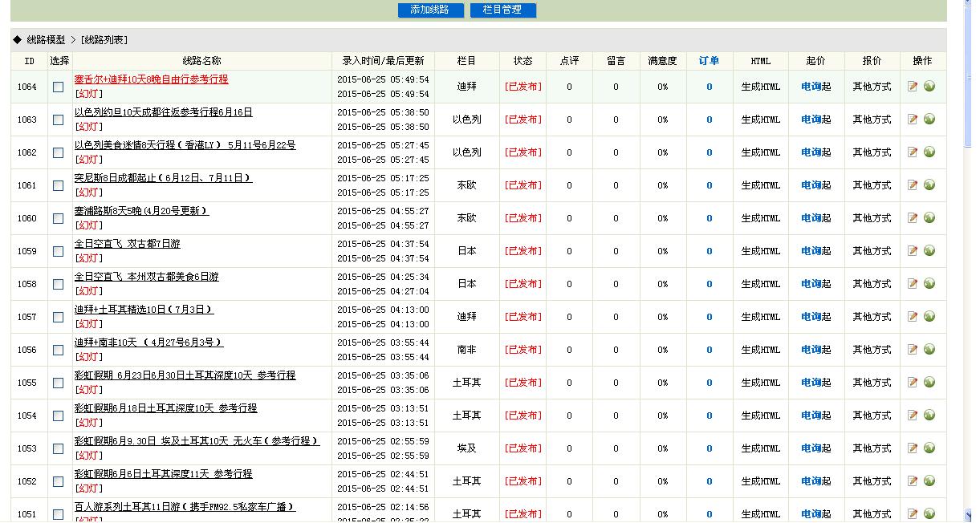
Task: Click 其他方式 in row 1062
Action: [x=872, y=152]
